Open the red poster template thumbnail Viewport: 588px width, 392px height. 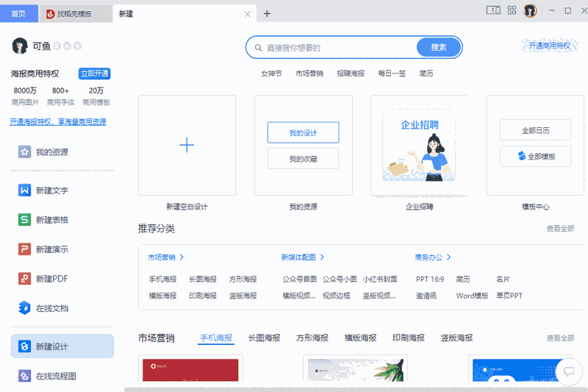pos(190,370)
